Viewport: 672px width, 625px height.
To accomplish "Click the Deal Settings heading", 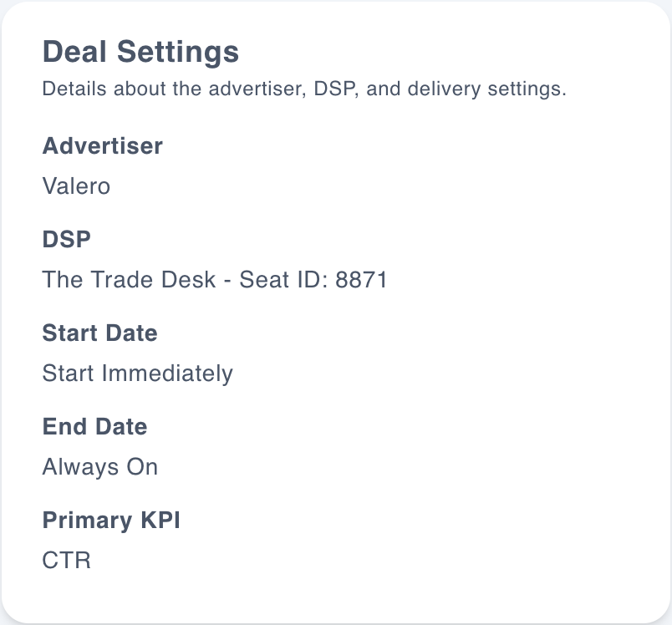I will click(140, 53).
